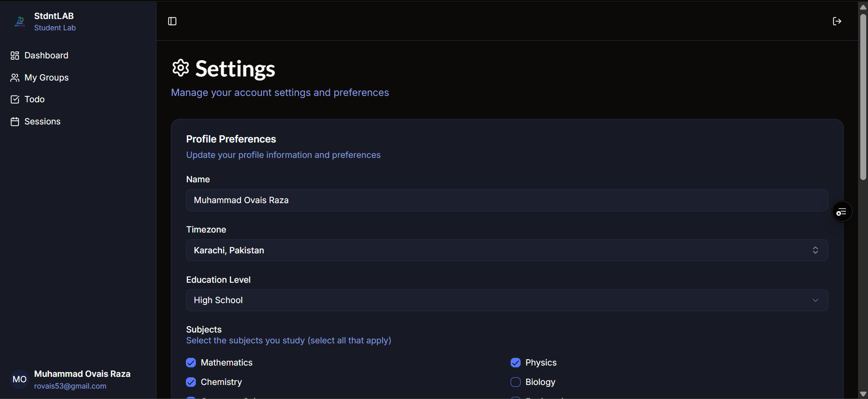Uncheck the Mathematics subject checkbox
868x399 pixels.
click(x=191, y=363)
